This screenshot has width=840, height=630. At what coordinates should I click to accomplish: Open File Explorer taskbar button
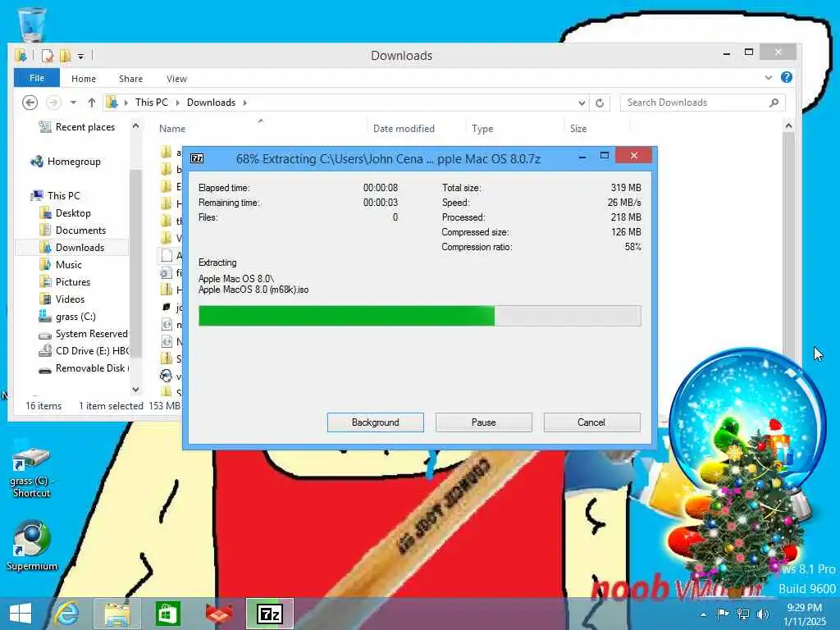[117, 614]
